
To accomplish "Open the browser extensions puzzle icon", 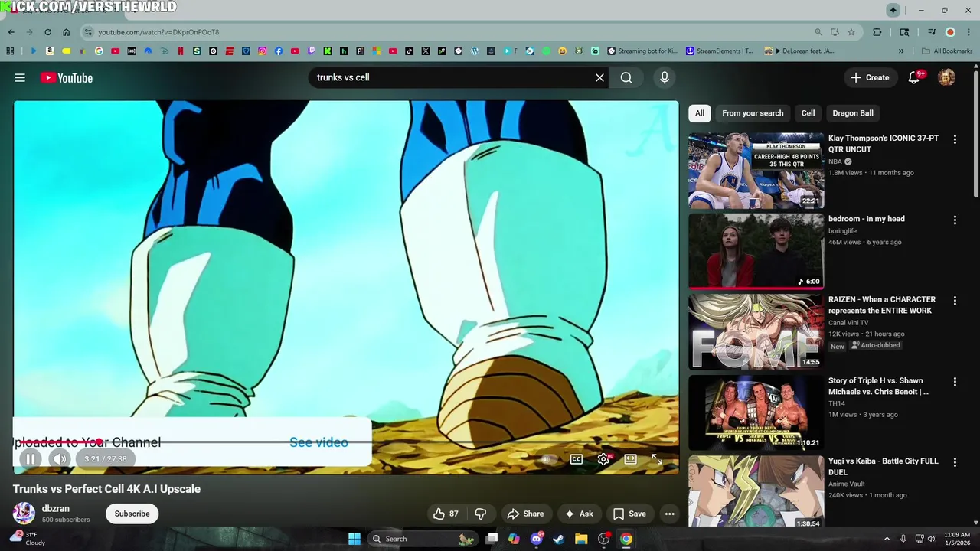I will 877,32.
